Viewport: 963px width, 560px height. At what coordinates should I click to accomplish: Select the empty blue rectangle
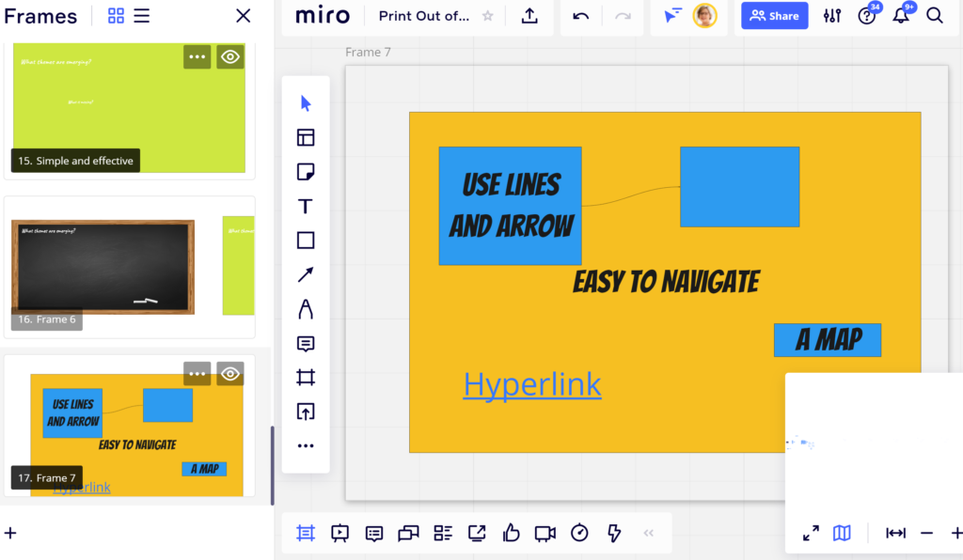(739, 186)
